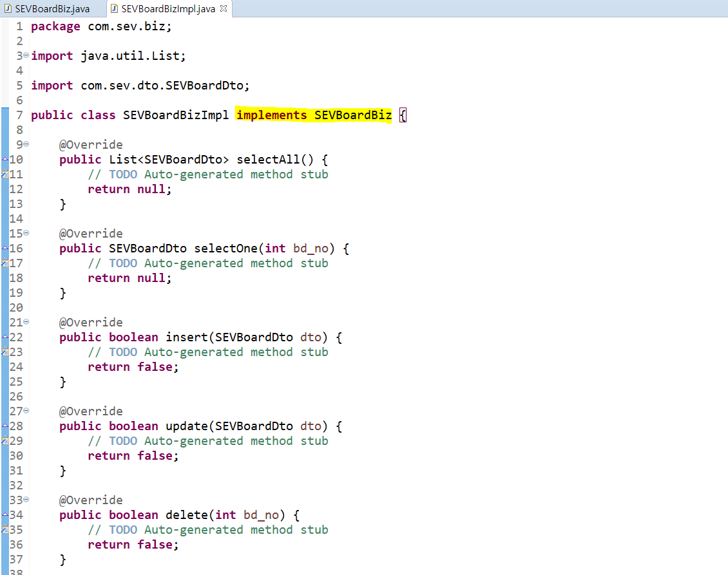Screen dimensions: 728x575
Task: Click the TODO task marker at line 35
Action: pyautogui.click(x=5, y=529)
